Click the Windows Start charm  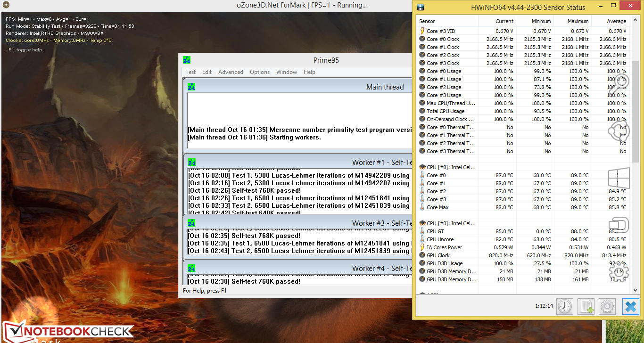[x=619, y=179]
